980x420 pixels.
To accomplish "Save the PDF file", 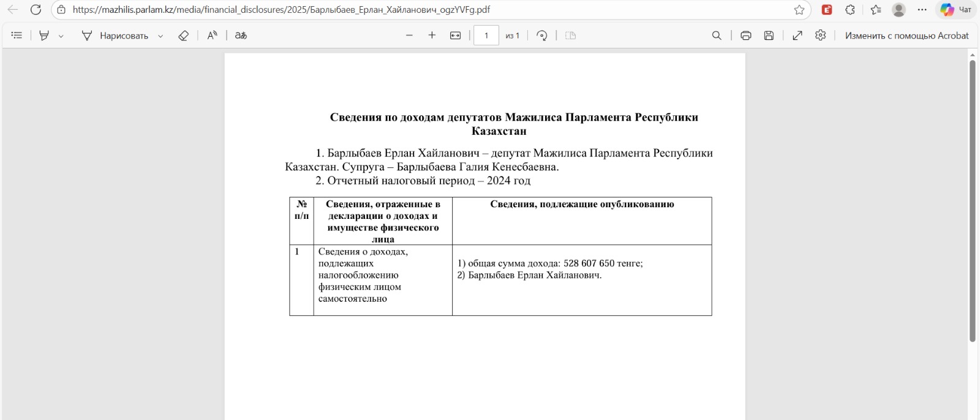I will [x=769, y=36].
